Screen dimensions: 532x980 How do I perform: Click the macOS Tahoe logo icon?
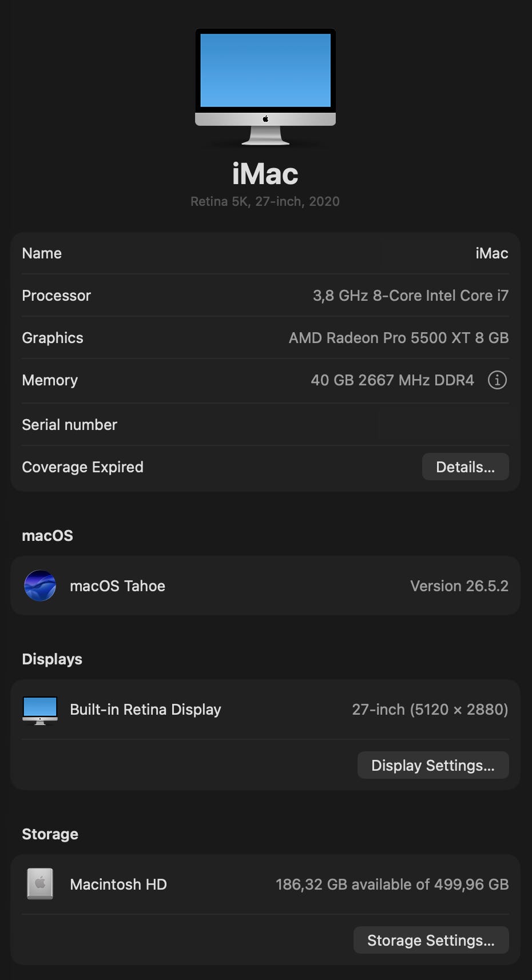[x=40, y=585]
